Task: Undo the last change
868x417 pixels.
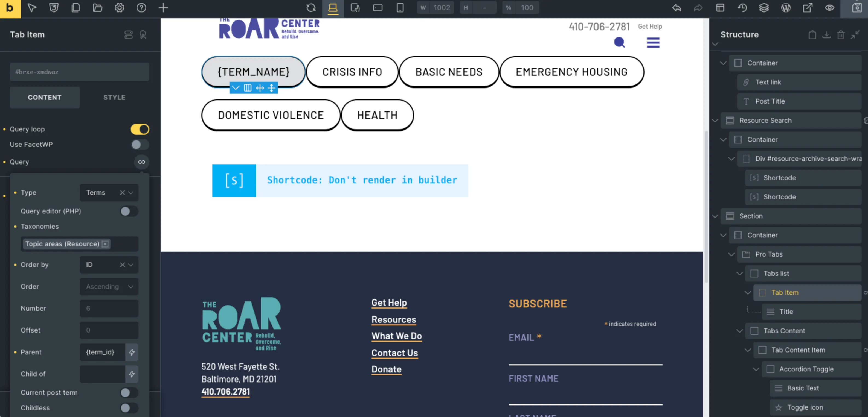Action: click(x=677, y=8)
